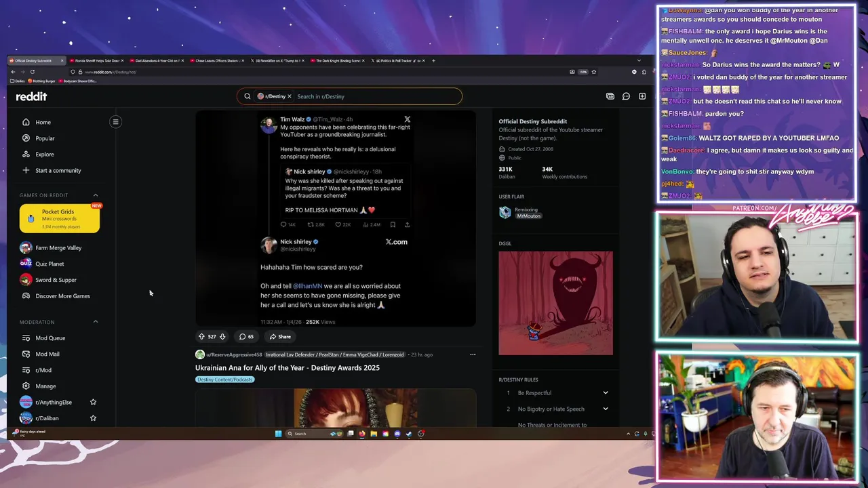Open the Reddit advertise icon

pos(610,96)
